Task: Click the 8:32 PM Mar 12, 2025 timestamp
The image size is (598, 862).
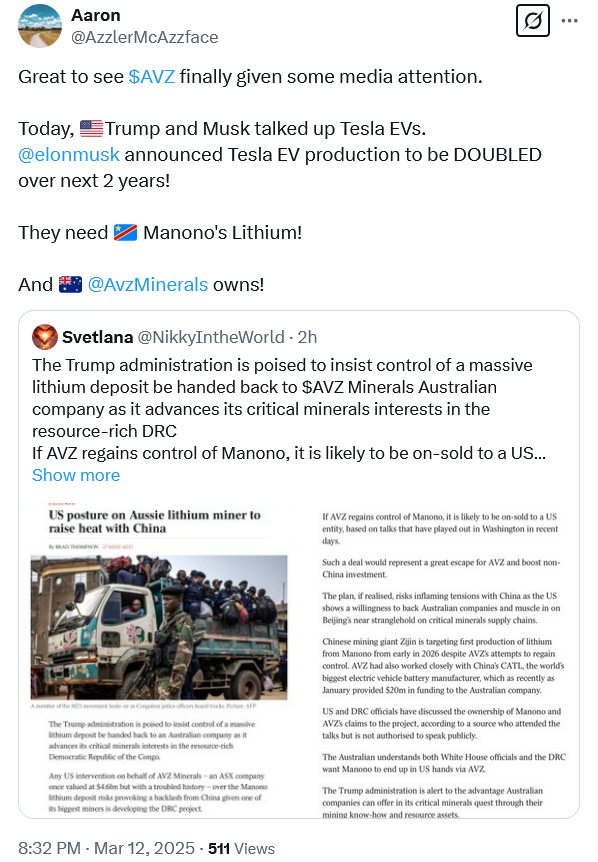Action: [107, 848]
